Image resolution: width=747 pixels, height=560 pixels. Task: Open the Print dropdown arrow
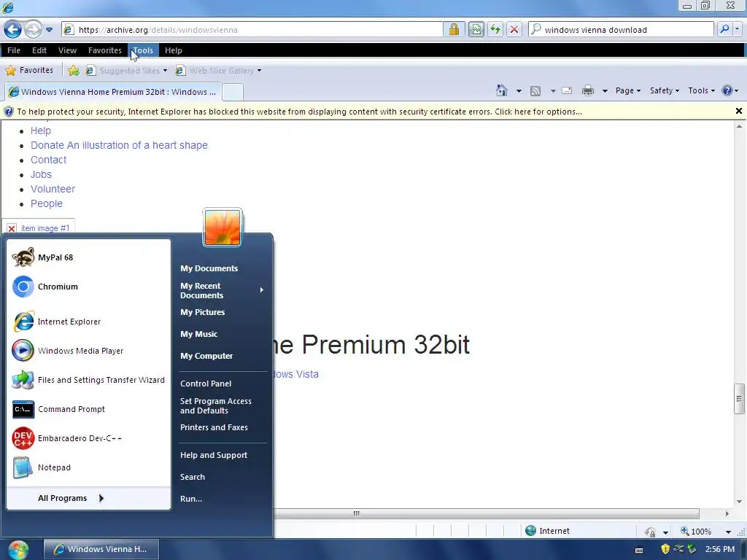(605, 90)
